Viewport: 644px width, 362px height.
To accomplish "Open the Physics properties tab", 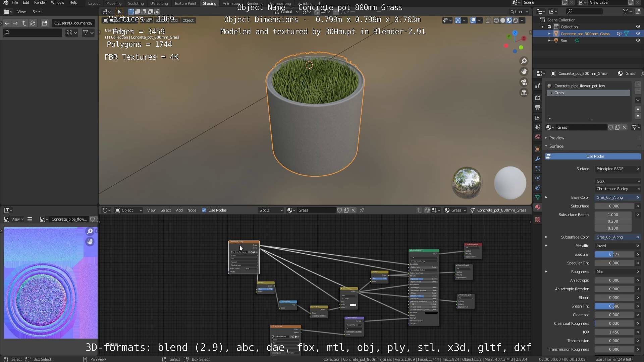I will [538, 178].
